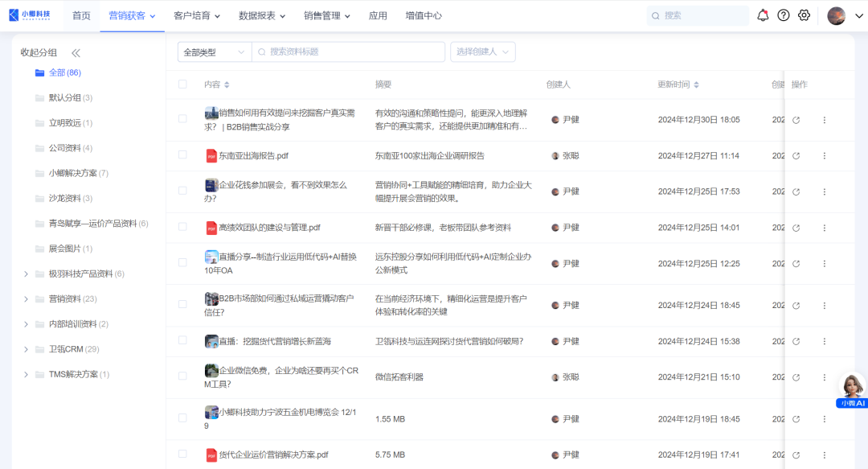This screenshot has height=469, width=868.
Task: Open the settings gear icon
Action: click(804, 15)
